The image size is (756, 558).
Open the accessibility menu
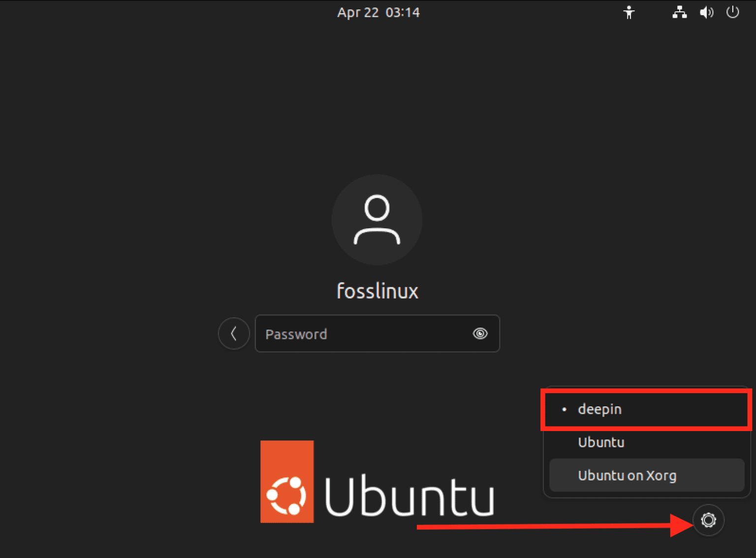click(629, 12)
